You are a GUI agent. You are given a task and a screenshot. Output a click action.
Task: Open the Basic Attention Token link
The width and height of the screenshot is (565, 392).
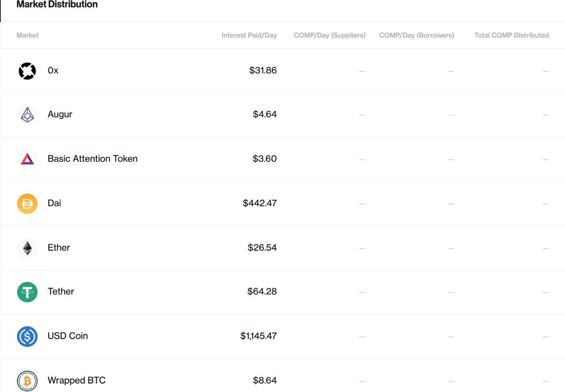[x=92, y=159]
